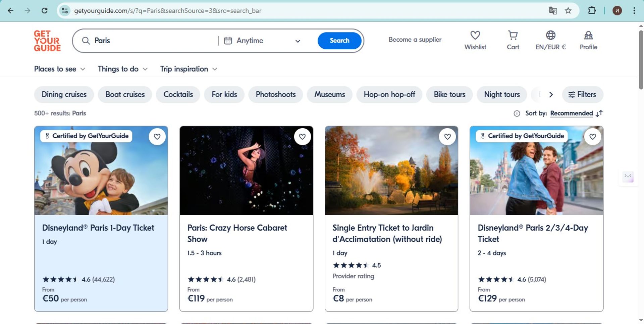
Task: Click the GetYourGuide logo
Action: click(47, 41)
